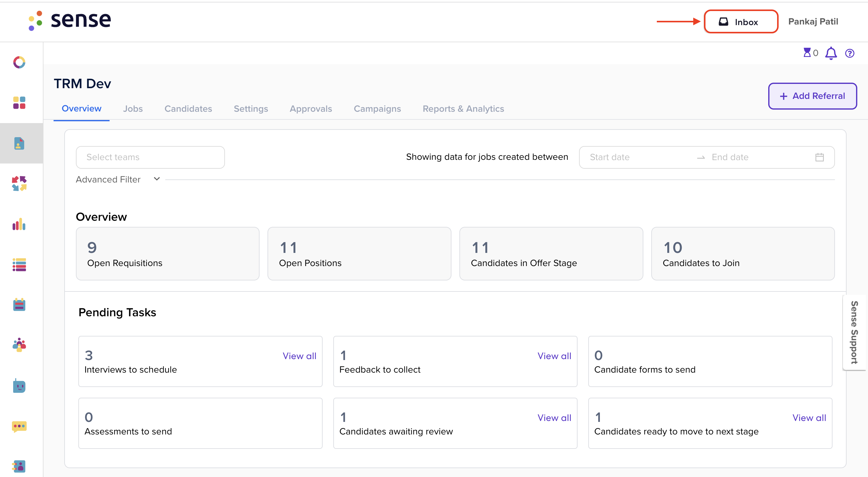This screenshot has height=477, width=868.
Task: Open the 10 Candidates to Join card
Action: pos(743,254)
